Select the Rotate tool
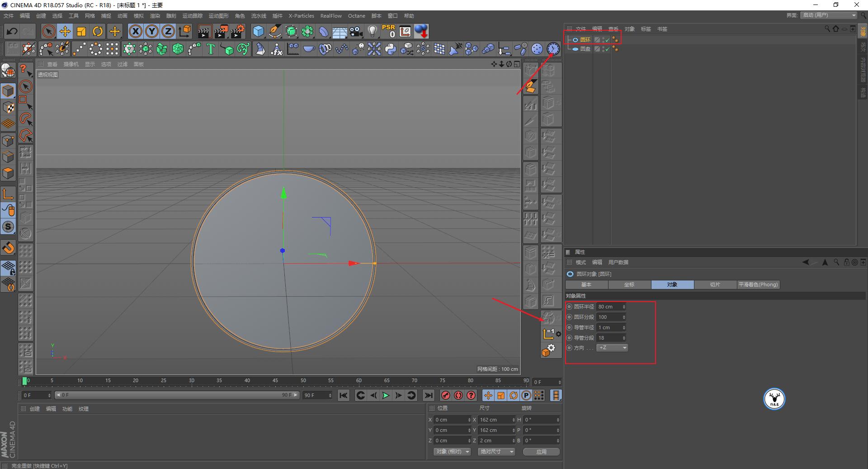 point(98,31)
